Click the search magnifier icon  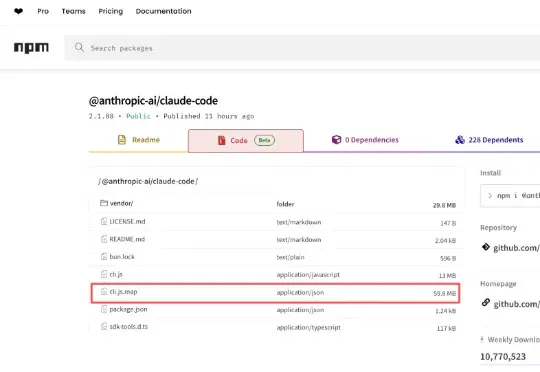[x=79, y=47]
